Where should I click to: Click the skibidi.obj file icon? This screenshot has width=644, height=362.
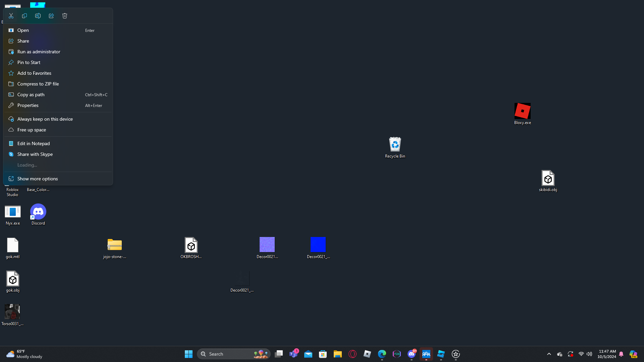pos(548,178)
